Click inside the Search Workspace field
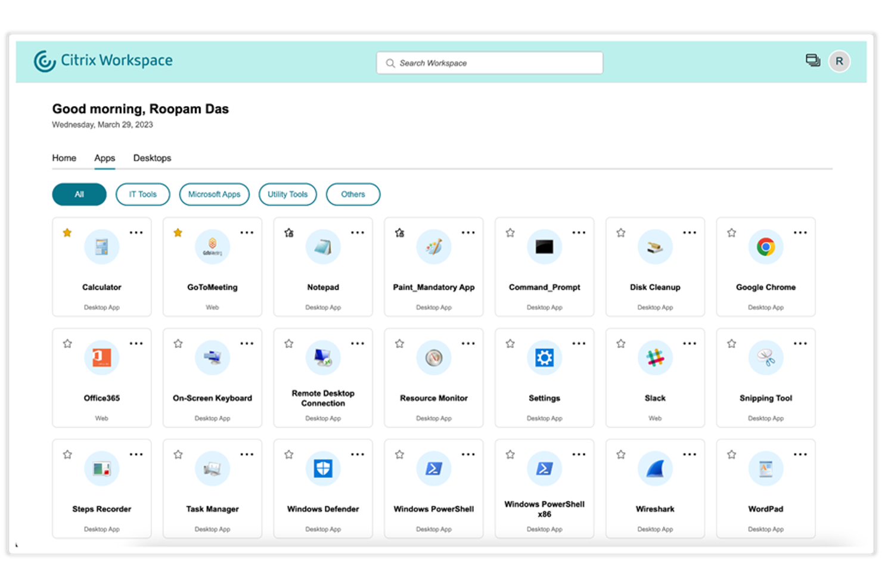882x588 pixels. coord(489,63)
